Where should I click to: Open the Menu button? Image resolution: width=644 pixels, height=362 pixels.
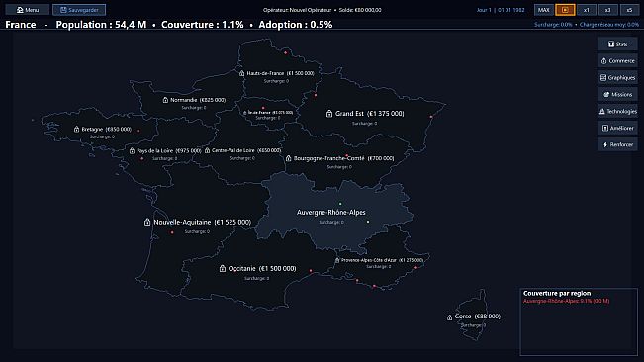[x=28, y=10]
